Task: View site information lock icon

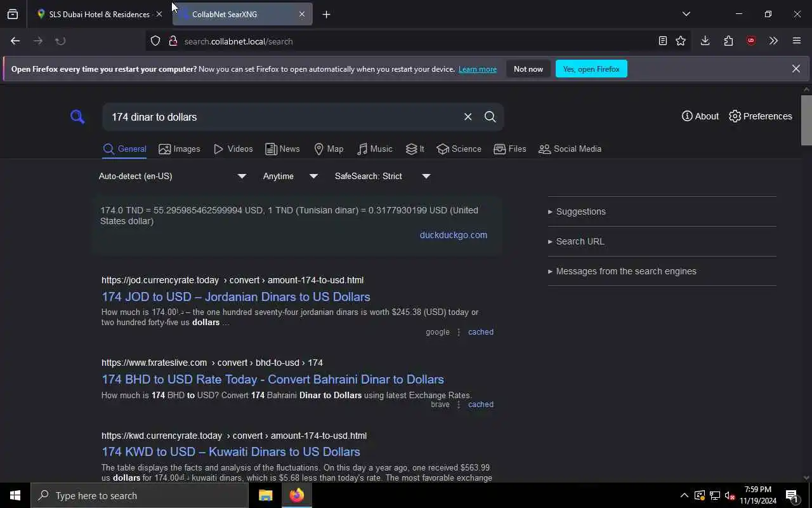Action: point(173,41)
